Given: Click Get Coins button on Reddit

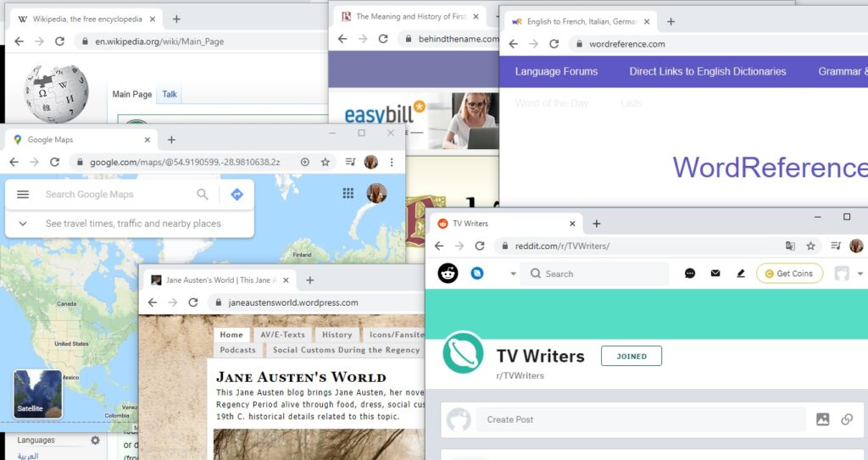Looking at the screenshot, I should point(788,274).
